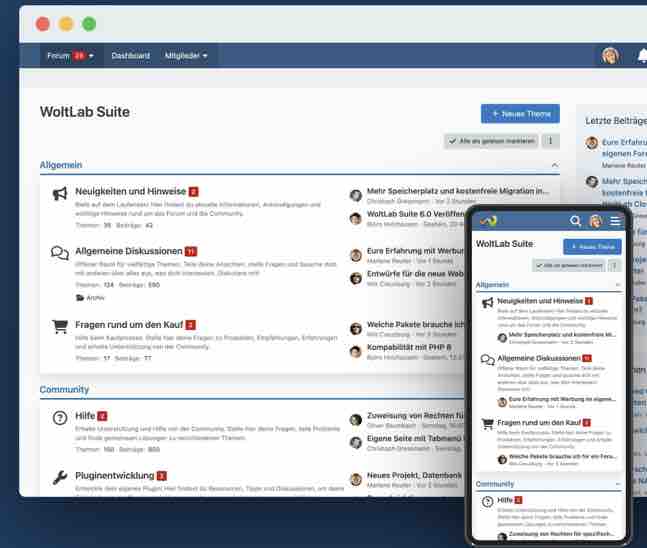Open the Community category heading

coord(64,390)
